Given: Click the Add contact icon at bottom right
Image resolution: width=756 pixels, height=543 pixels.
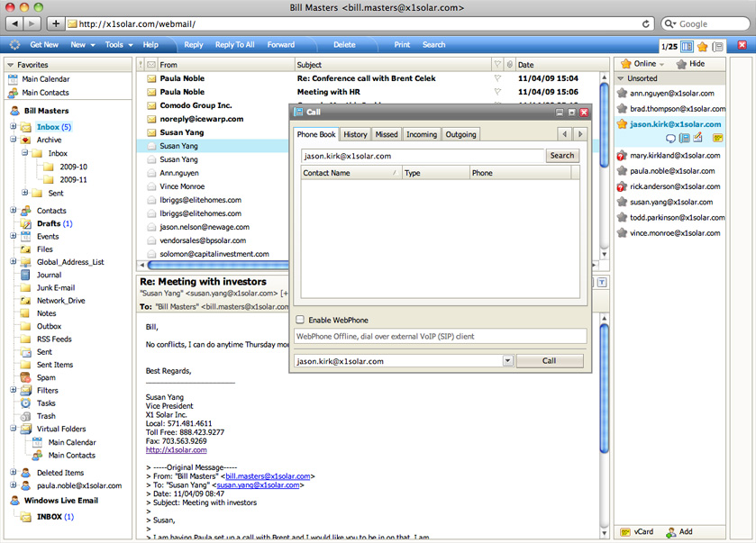Looking at the screenshot, I should pos(670,532).
